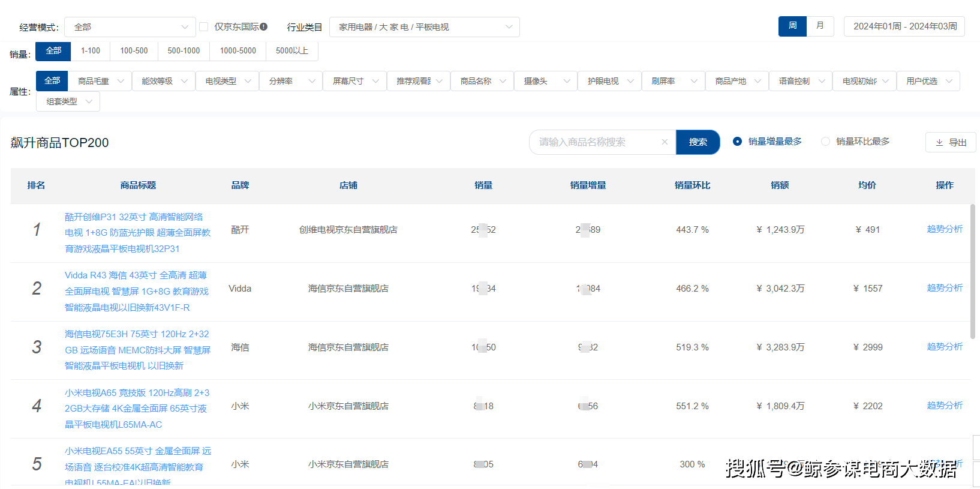Expand the 商品产地 attribute dropdown
This screenshot has width=980, height=489.
coord(737,81)
